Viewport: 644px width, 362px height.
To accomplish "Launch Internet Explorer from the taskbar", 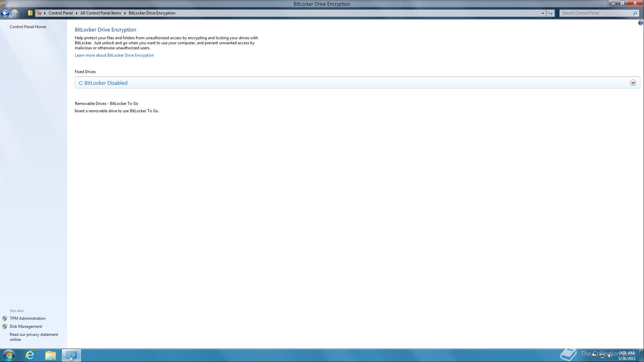I will (30, 355).
